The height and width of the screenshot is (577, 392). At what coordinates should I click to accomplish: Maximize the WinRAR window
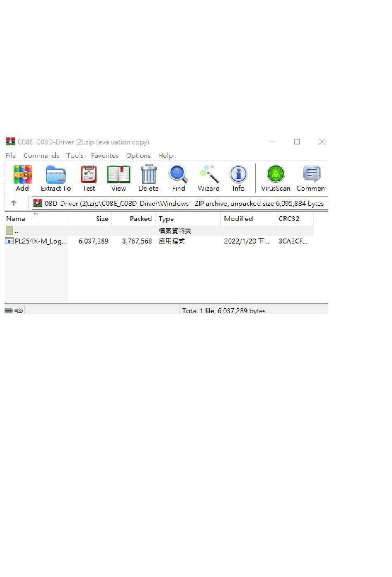click(x=297, y=142)
